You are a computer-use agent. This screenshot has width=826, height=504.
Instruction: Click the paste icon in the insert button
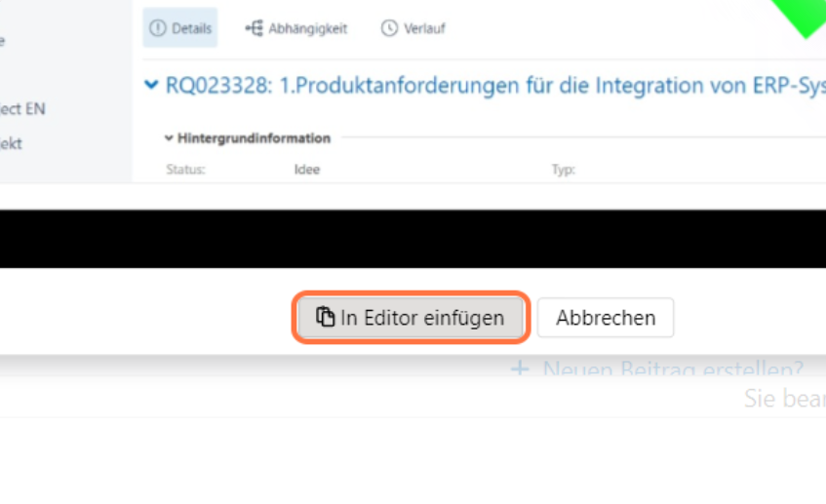point(326,318)
